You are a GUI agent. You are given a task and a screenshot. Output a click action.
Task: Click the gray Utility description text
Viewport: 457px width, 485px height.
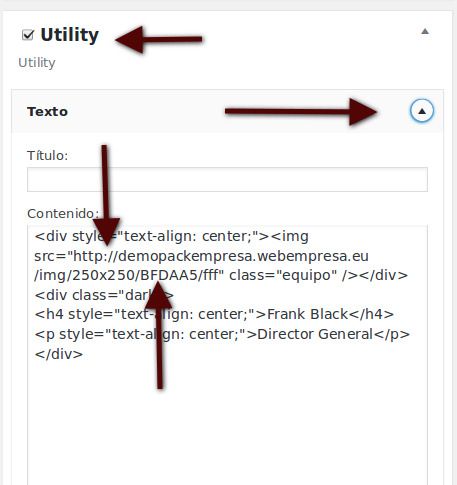coord(37,63)
